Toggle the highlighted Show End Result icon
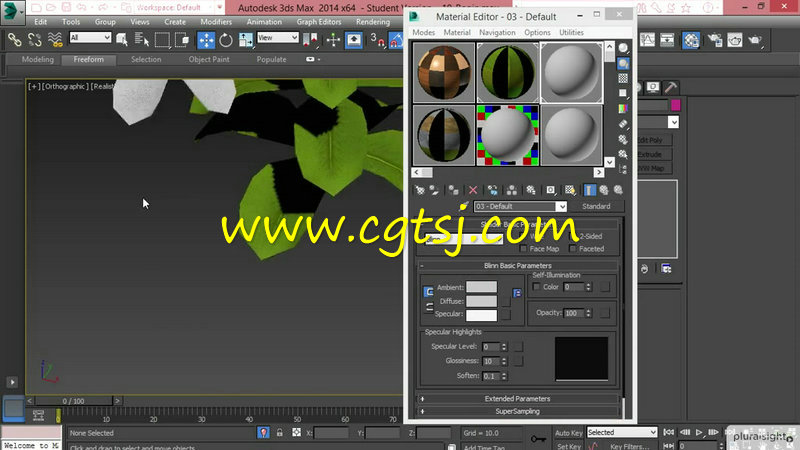Viewport: 800px width, 450px height. [x=589, y=190]
